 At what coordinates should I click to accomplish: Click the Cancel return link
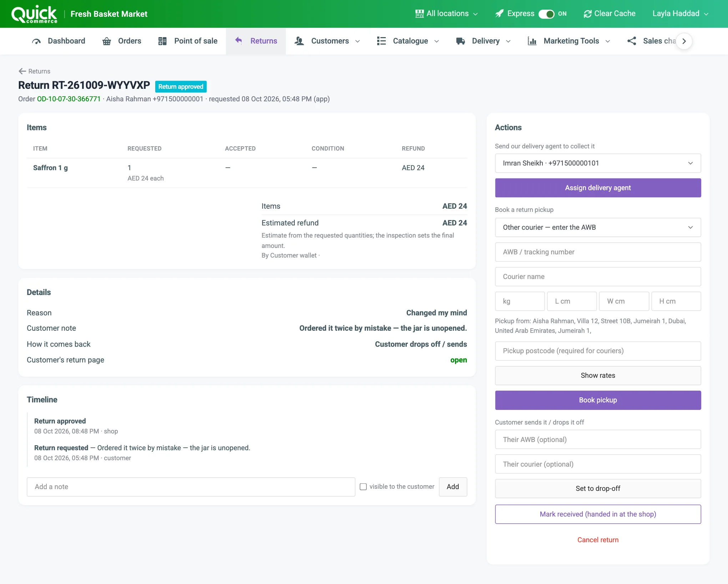[598, 540]
